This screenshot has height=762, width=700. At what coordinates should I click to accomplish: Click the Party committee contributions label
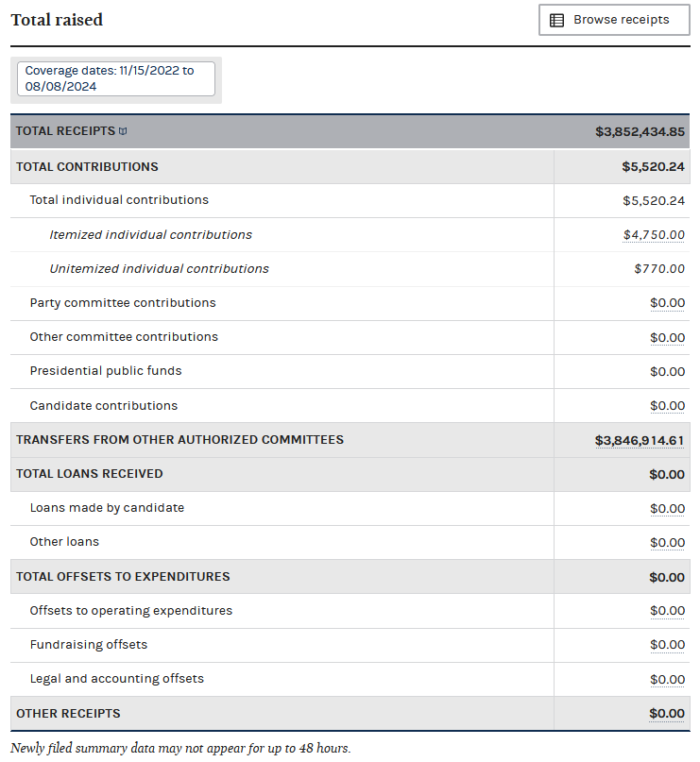tap(123, 303)
